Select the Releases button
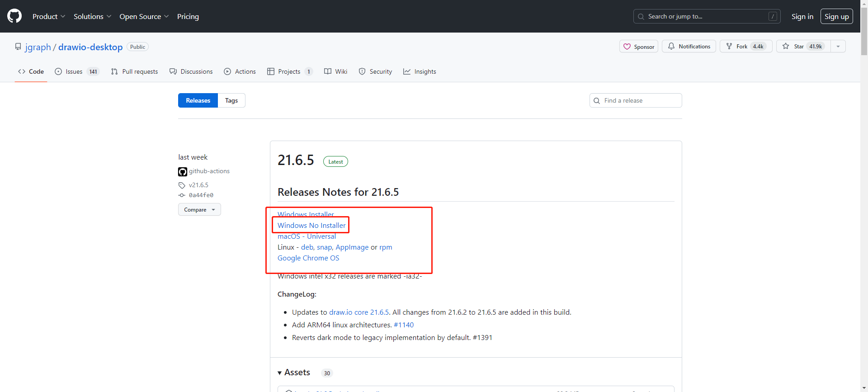Image resolution: width=868 pixels, height=392 pixels. (x=198, y=100)
